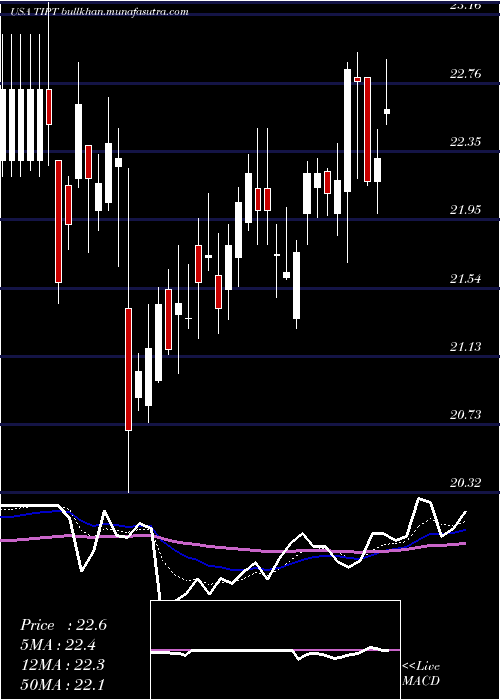Click inside the Live MACD inset chart
The height and width of the screenshot is (700, 500).
275,650
